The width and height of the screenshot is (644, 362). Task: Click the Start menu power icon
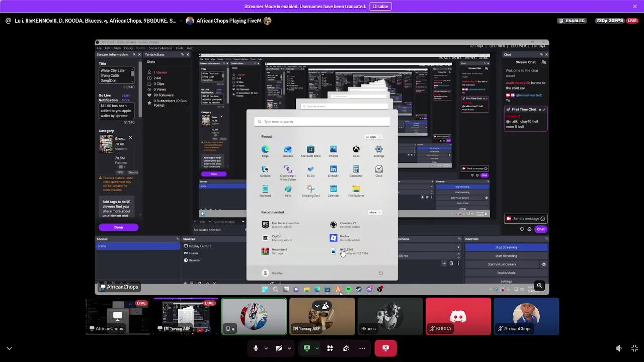pos(381,273)
